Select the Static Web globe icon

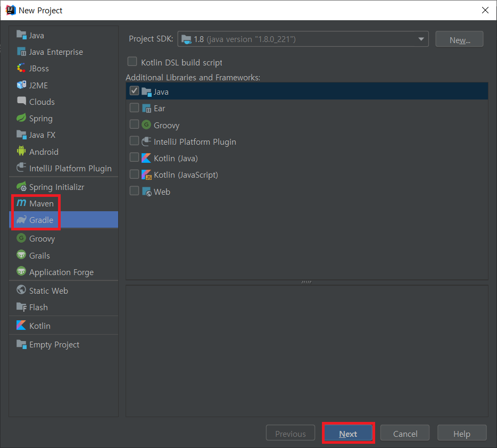click(x=21, y=290)
